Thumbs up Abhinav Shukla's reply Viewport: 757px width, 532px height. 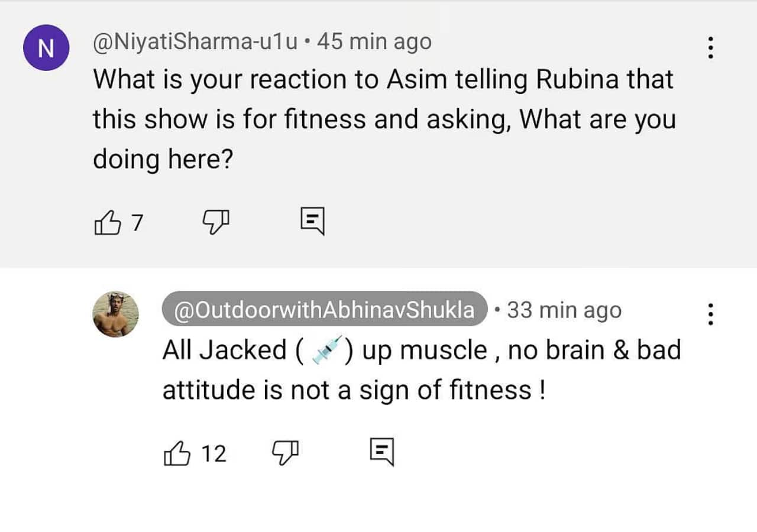(177, 453)
